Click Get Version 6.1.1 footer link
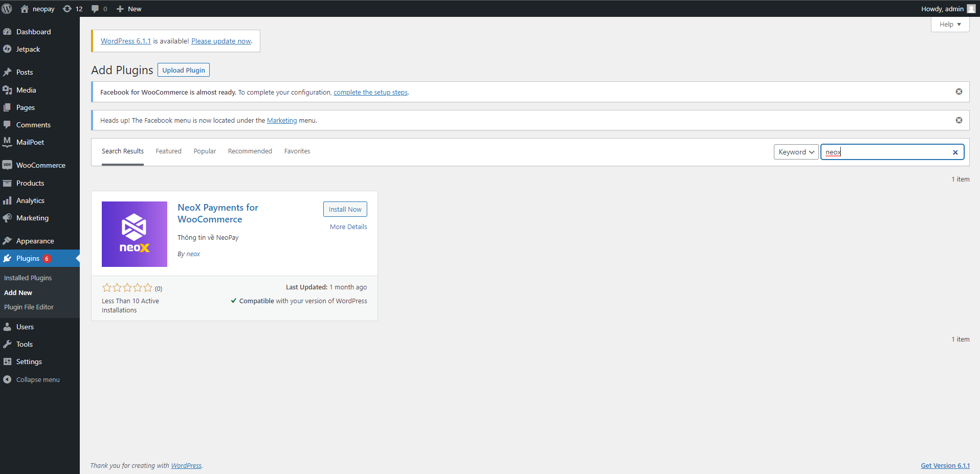Image resolution: width=980 pixels, height=474 pixels. [945, 466]
